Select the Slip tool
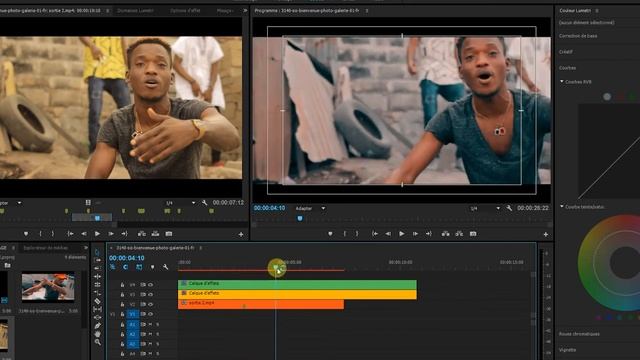 click(97, 309)
